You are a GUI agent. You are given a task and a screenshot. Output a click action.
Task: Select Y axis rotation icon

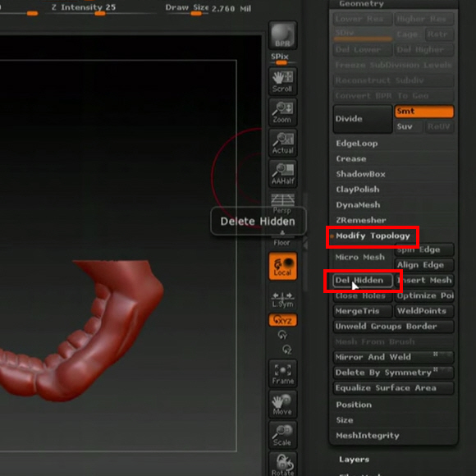282,335
